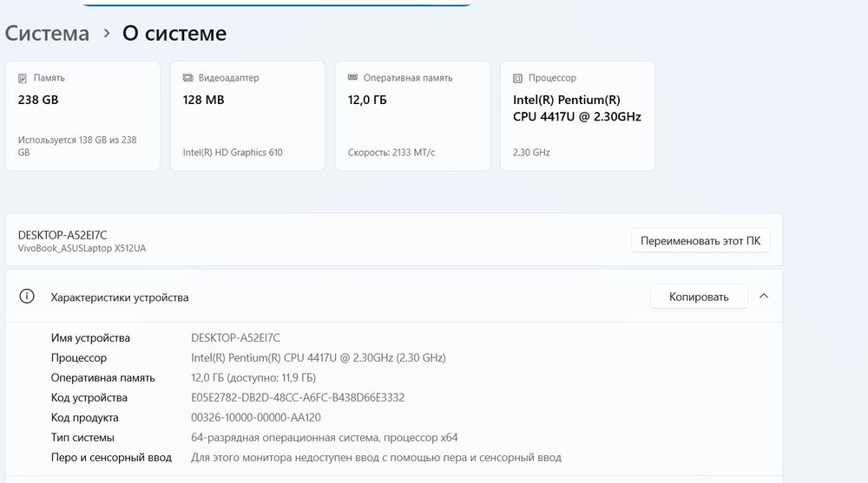The height and width of the screenshot is (483, 868).
Task: Click the Видеоадаптер card icon
Action: tap(187, 78)
